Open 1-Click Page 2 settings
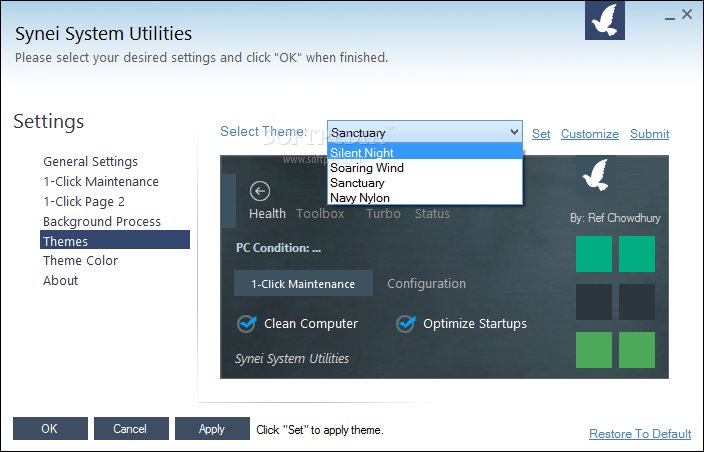 [84, 202]
